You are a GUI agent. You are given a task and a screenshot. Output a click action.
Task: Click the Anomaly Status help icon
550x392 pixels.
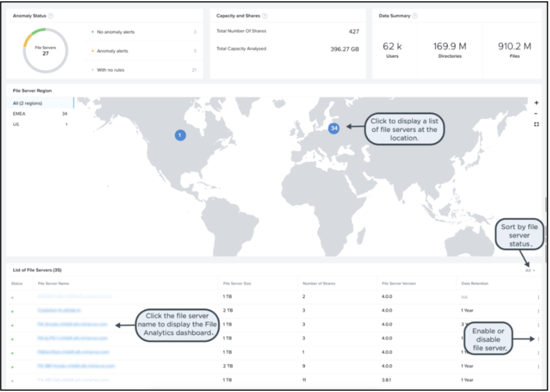[x=51, y=16]
